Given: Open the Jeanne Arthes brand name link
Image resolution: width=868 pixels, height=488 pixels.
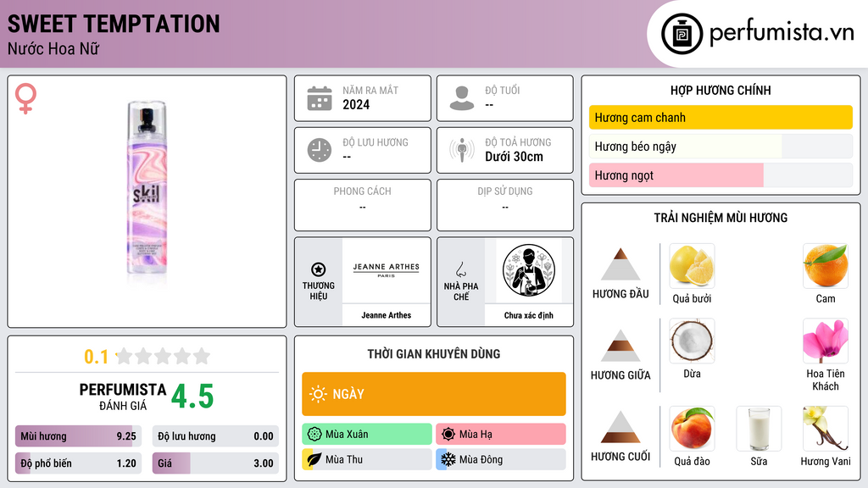Looking at the screenshot, I should pyautogui.click(x=387, y=315).
